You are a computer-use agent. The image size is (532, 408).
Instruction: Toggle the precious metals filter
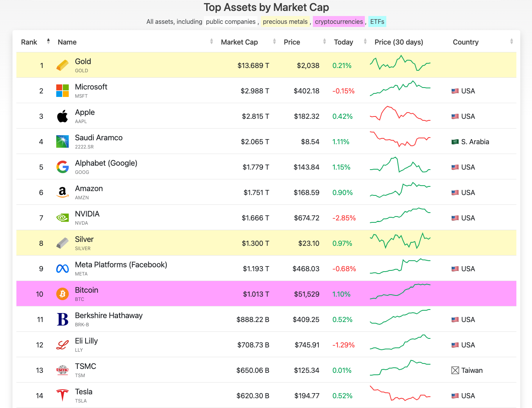[x=285, y=21]
